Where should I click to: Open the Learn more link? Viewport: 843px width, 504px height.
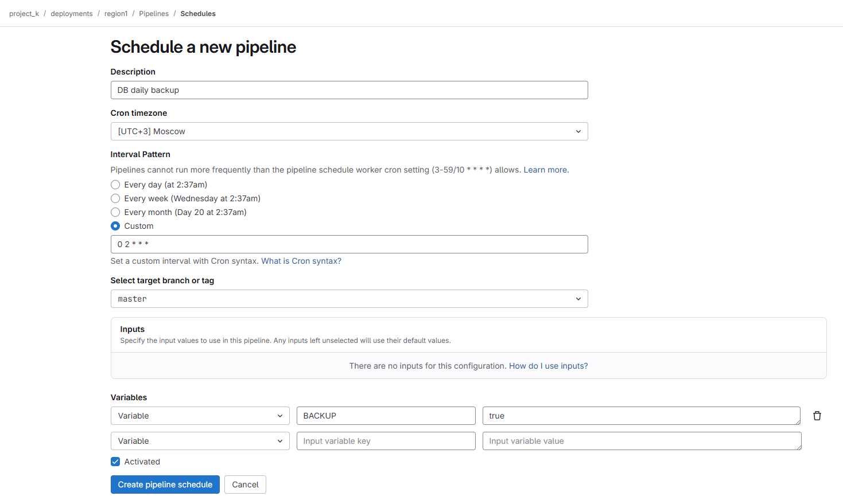pyautogui.click(x=545, y=170)
